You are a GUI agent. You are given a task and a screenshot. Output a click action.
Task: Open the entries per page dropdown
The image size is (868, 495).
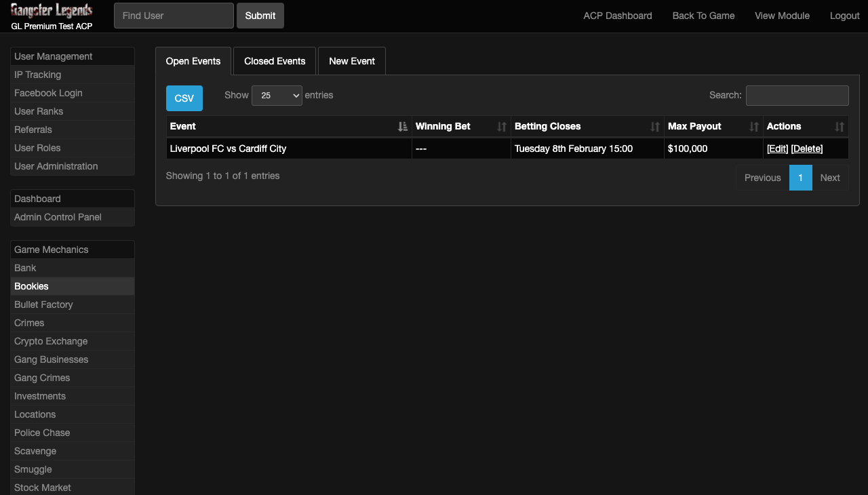click(277, 96)
